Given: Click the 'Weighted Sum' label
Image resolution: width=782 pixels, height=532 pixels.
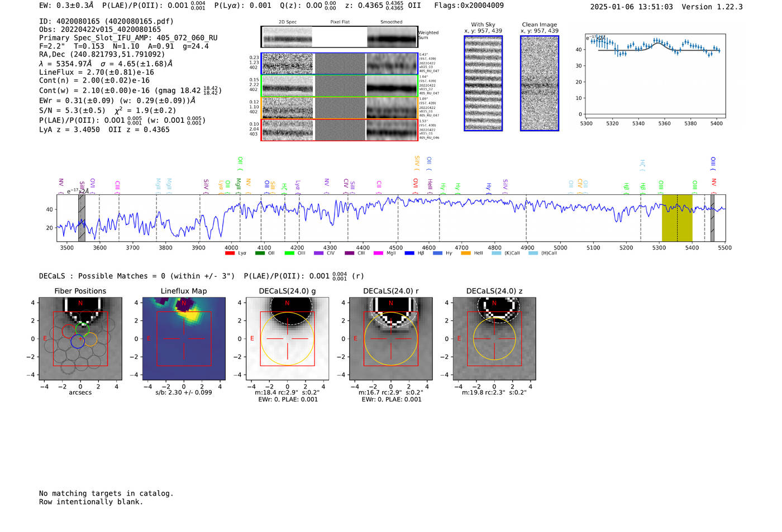Looking at the screenshot, I should [428, 35].
